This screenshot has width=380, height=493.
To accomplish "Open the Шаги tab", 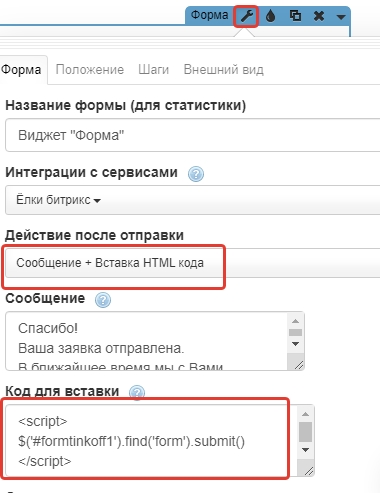I will click(154, 70).
